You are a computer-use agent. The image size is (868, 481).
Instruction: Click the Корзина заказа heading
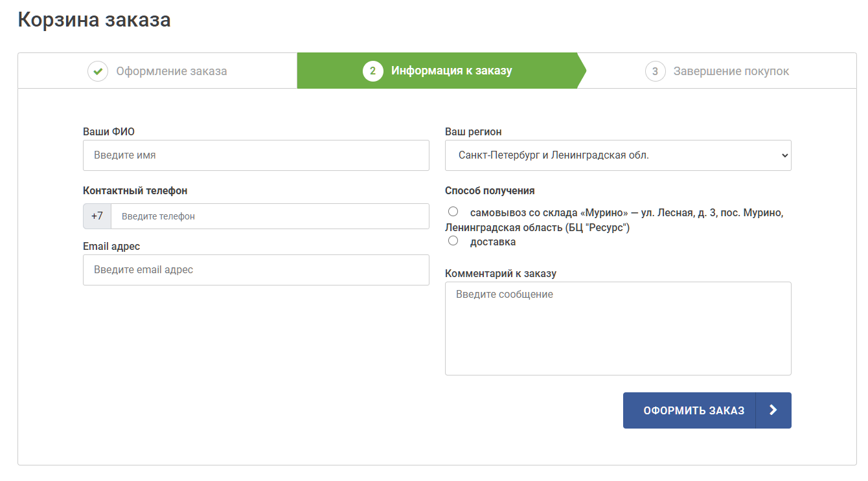pyautogui.click(x=95, y=19)
